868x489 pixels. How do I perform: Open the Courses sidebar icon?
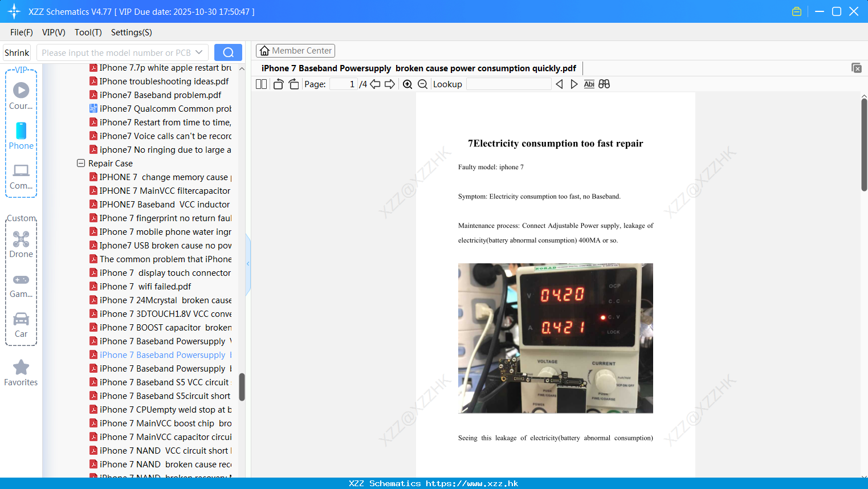pos(21,96)
